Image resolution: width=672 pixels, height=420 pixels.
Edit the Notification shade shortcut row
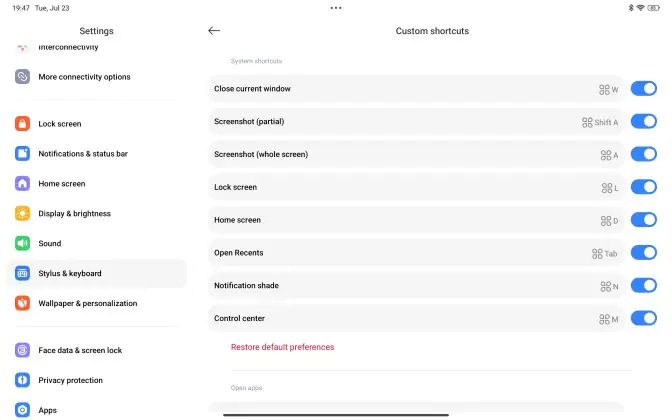(415, 285)
